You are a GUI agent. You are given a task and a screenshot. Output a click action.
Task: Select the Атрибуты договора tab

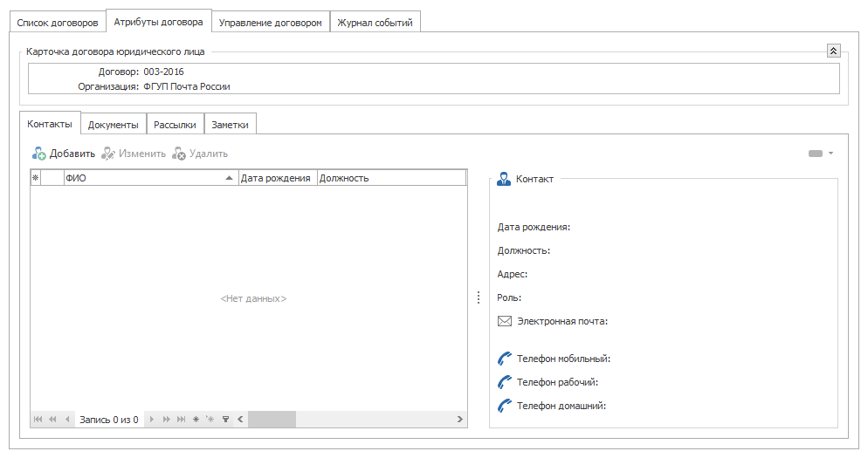(158, 22)
